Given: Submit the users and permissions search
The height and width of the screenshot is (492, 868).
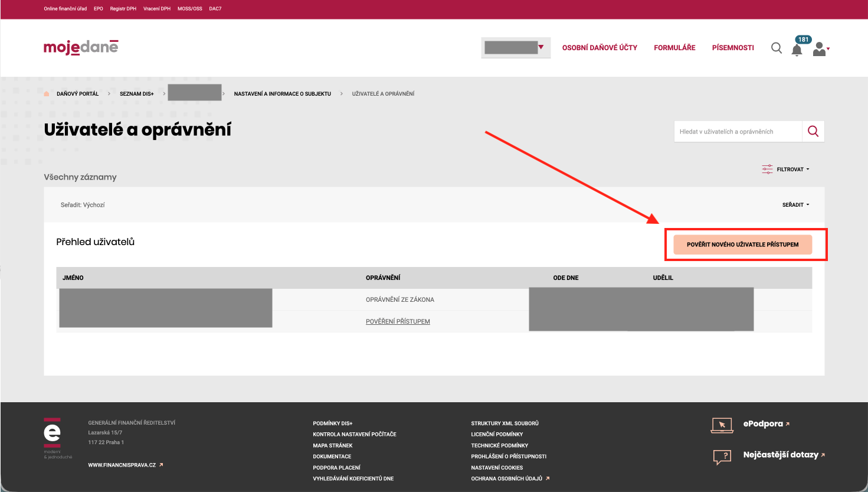Looking at the screenshot, I should click(x=813, y=132).
